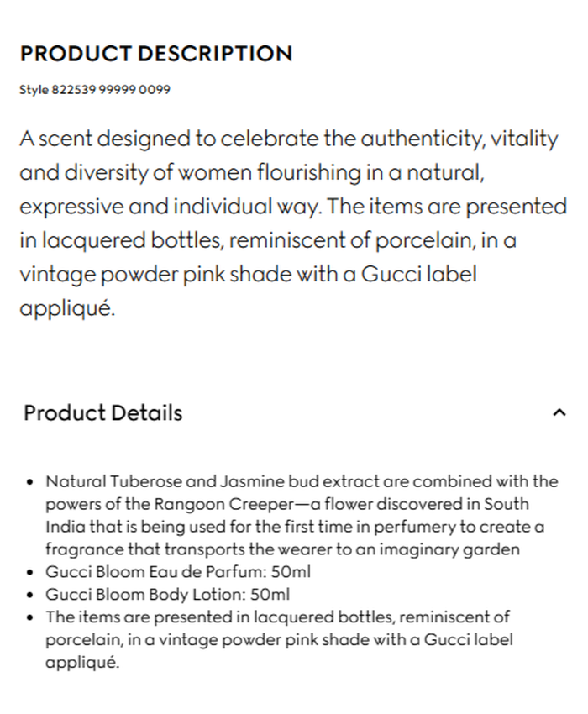Click the PRODUCT DESCRIPTION heading
588x714 pixels.
pyautogui.click(x=156, y=54)
